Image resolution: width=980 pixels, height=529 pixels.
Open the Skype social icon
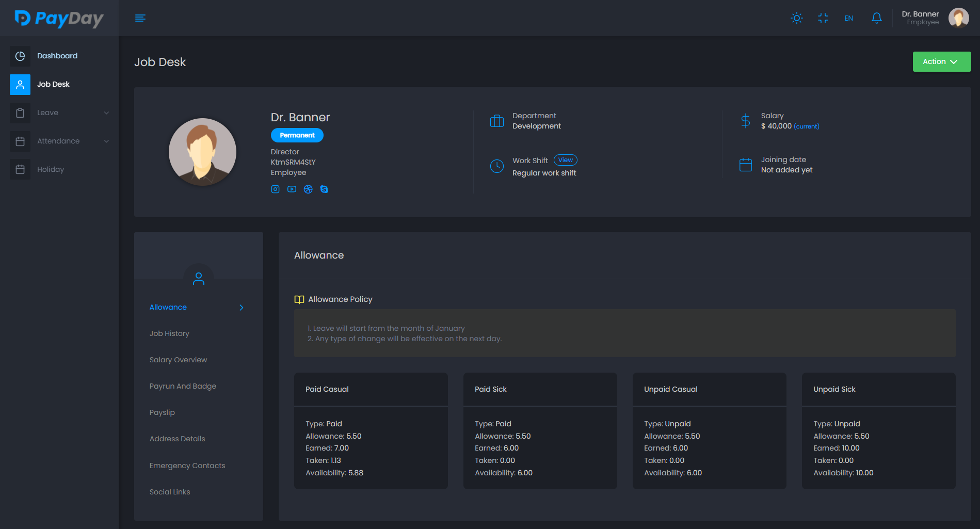(324, 189)
